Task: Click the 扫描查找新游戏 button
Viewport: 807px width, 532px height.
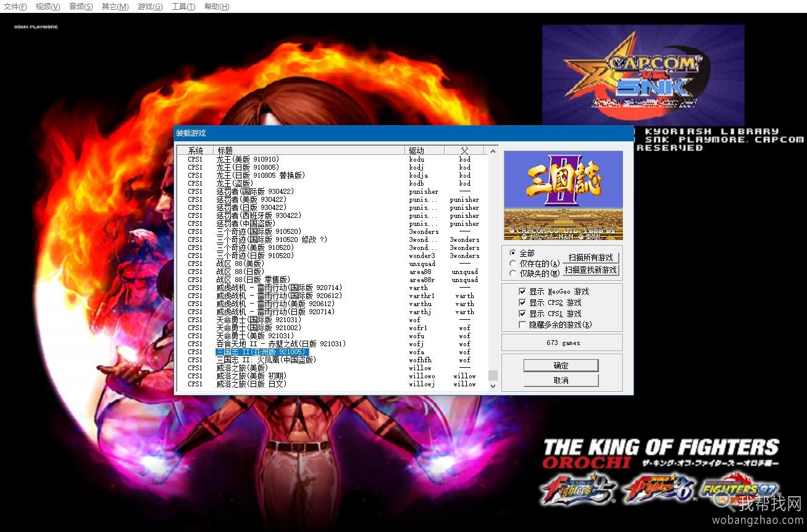Action: coord(591,270)
